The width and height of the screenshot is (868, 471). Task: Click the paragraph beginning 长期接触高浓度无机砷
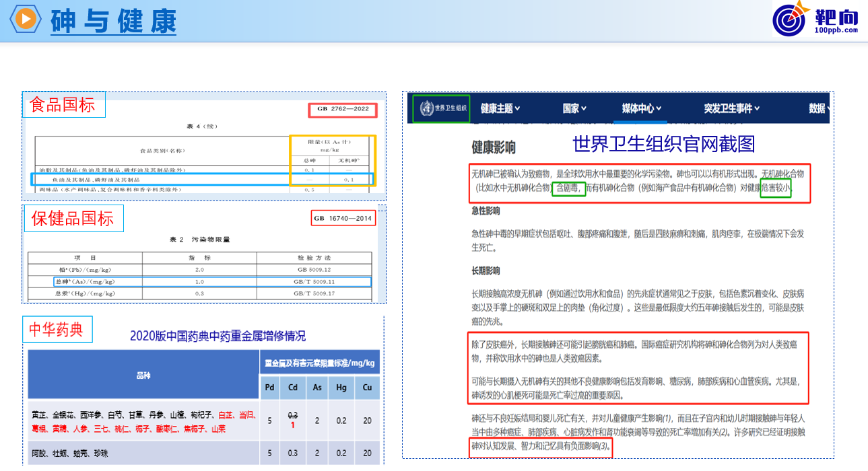[638, 307]
